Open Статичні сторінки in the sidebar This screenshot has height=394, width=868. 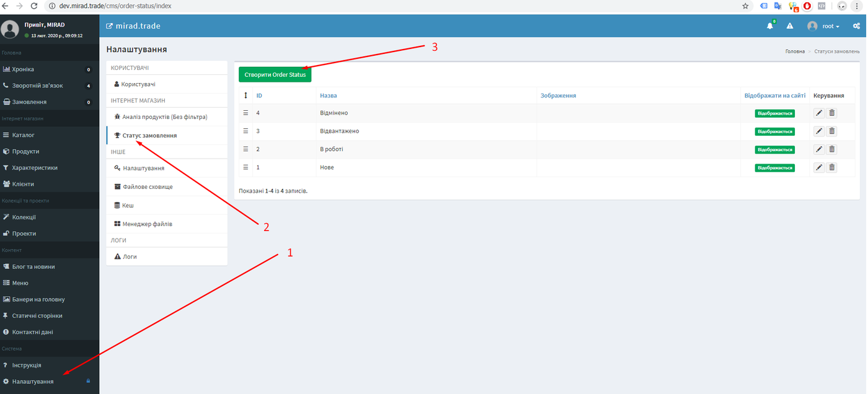50,315
